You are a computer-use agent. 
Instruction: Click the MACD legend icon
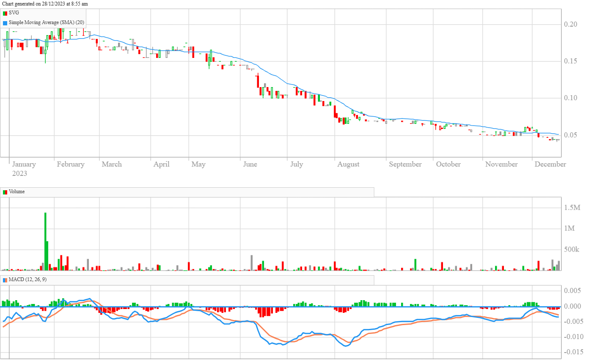pos(5,280)
